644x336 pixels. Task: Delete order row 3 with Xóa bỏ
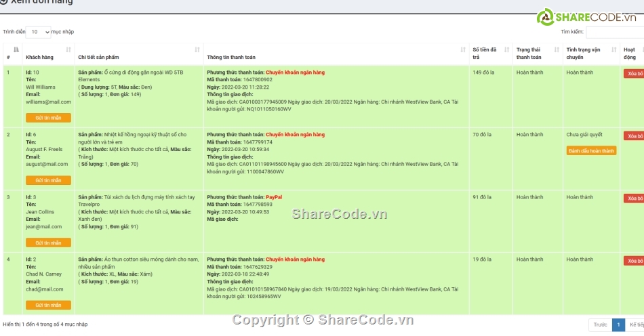(634, 198)
